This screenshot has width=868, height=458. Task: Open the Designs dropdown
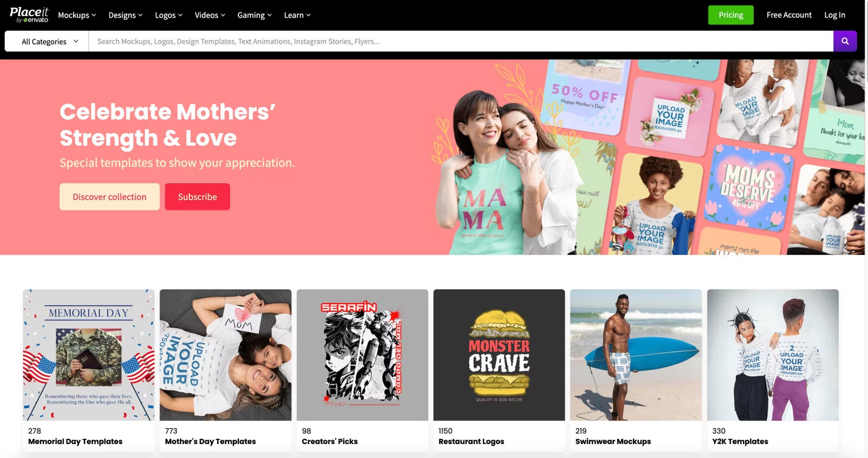click(124, 14)
